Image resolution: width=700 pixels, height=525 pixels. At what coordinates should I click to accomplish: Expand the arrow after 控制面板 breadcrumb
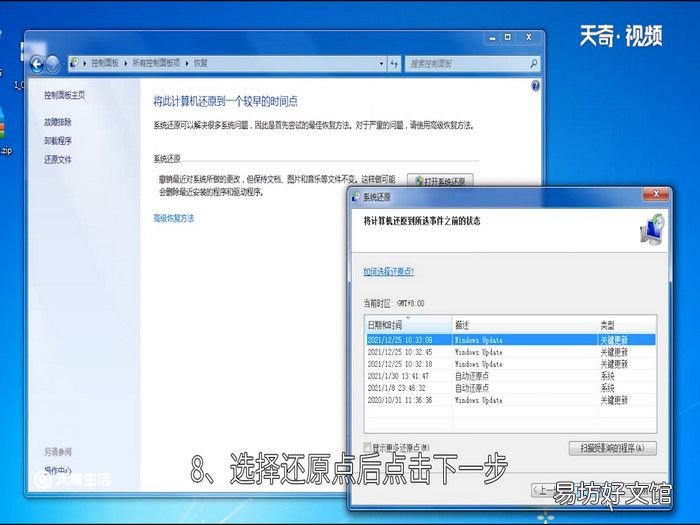pyautogui.click(x=125, y=63)
